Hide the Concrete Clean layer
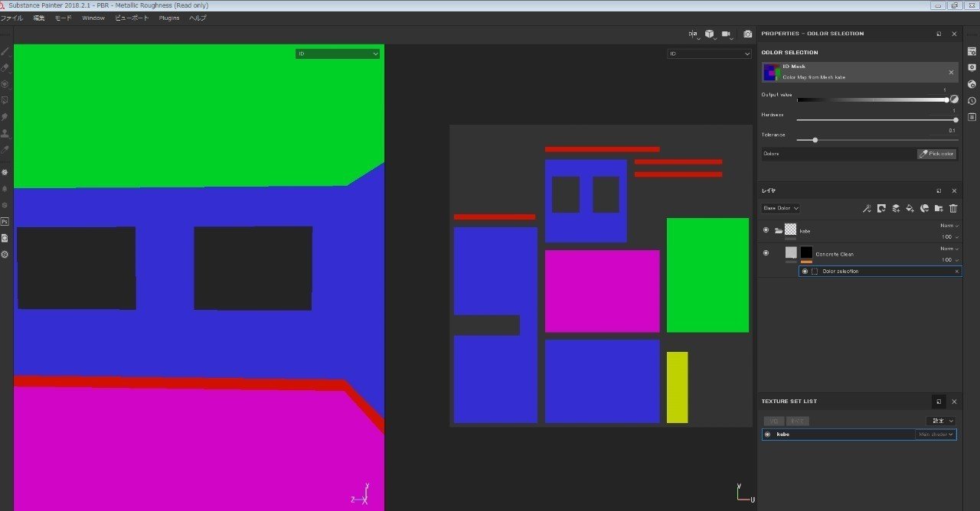This screenshot has height=511, width=980. tap(766, 253)
